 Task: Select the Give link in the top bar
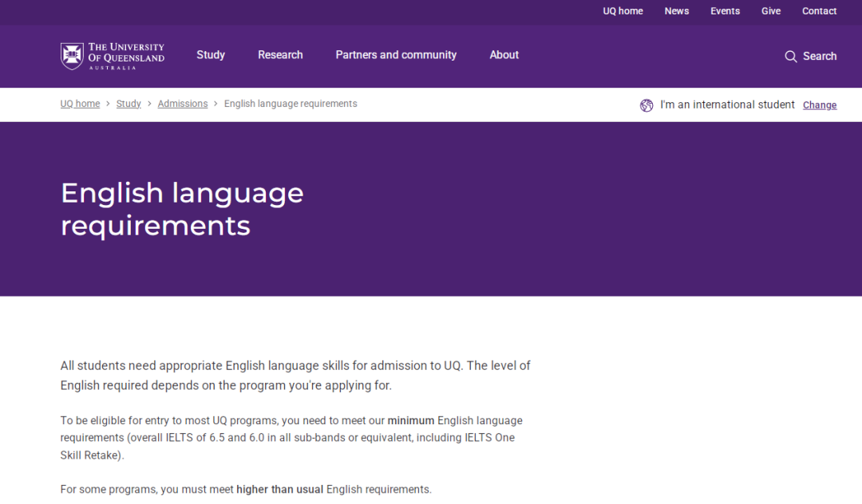771,11
